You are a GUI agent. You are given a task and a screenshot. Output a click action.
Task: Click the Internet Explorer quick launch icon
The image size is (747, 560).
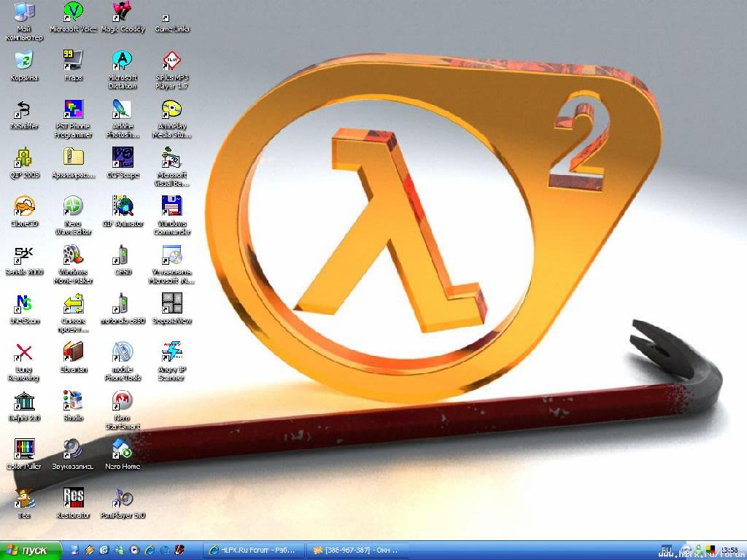coord(150,551)
